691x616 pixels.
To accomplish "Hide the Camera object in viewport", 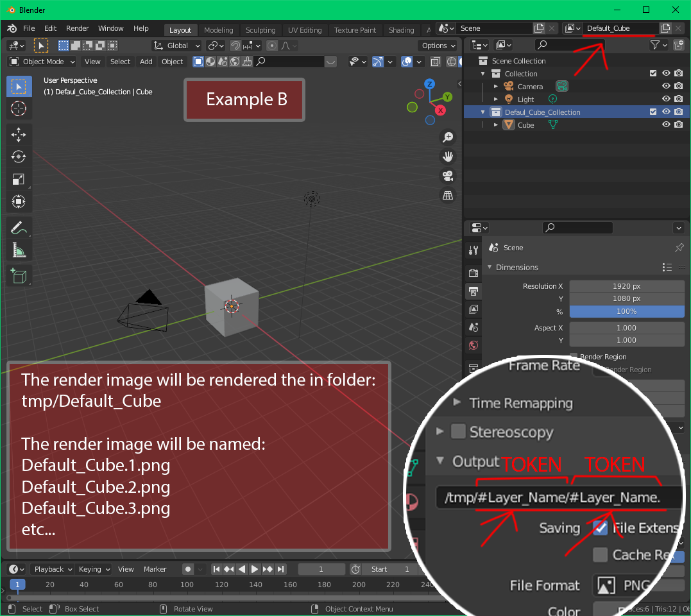I will (666, 87).
